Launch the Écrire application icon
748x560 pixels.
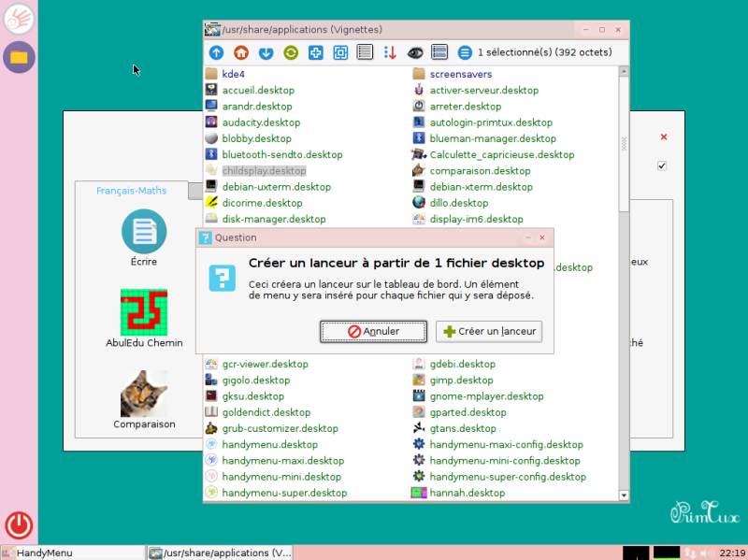click(144, 232)
